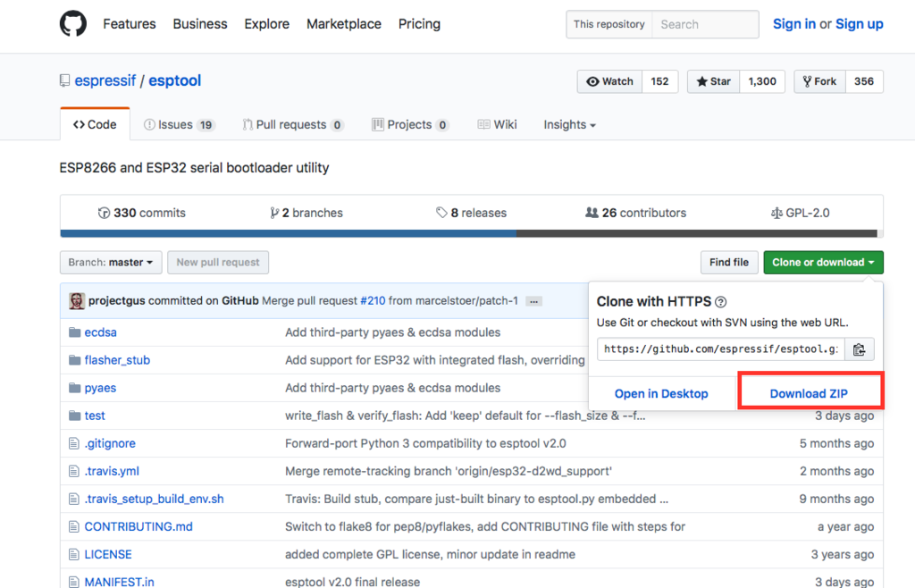Image resolution: width=915 pixels, height=588 pixels.
Task: Select the clone URL text field
Action: [721, 349]
